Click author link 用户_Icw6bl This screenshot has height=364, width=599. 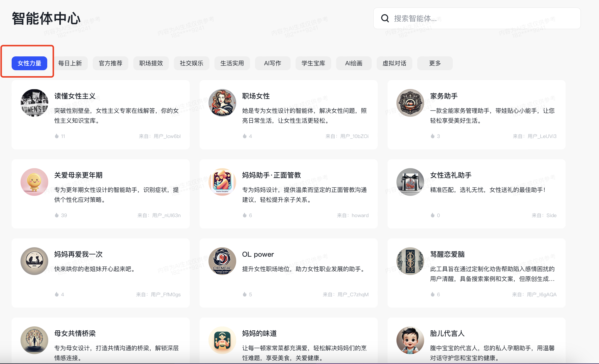point(167,136)
